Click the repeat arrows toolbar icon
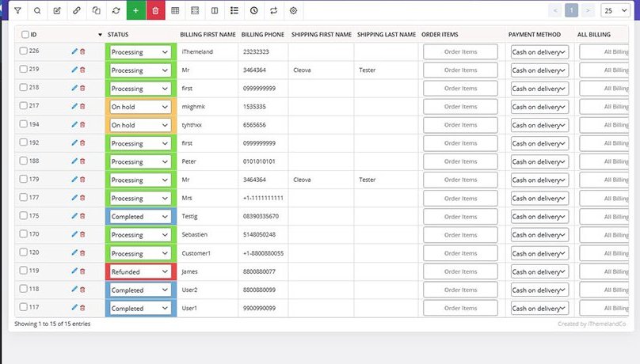Image resolution: width=640 pixels, height=364 pixels. pyautogui.click(x=273, y=10)
